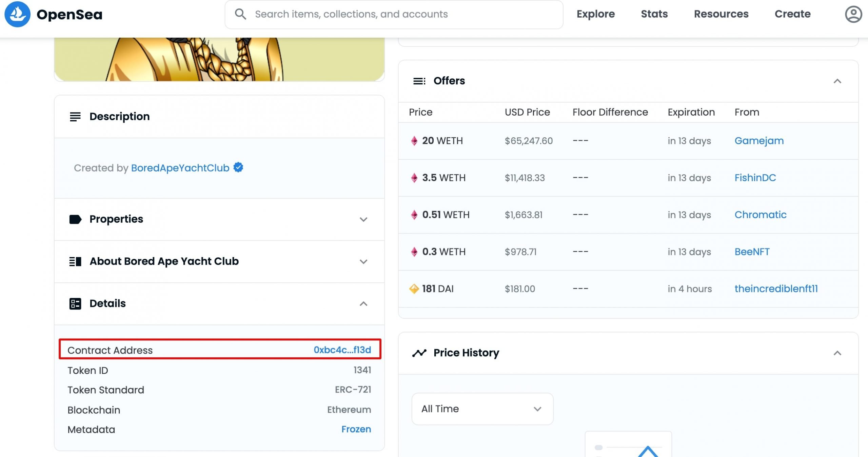868x457 pixels.
Task: Toggle the Price History chart view
Action: [x=837, y=353]
